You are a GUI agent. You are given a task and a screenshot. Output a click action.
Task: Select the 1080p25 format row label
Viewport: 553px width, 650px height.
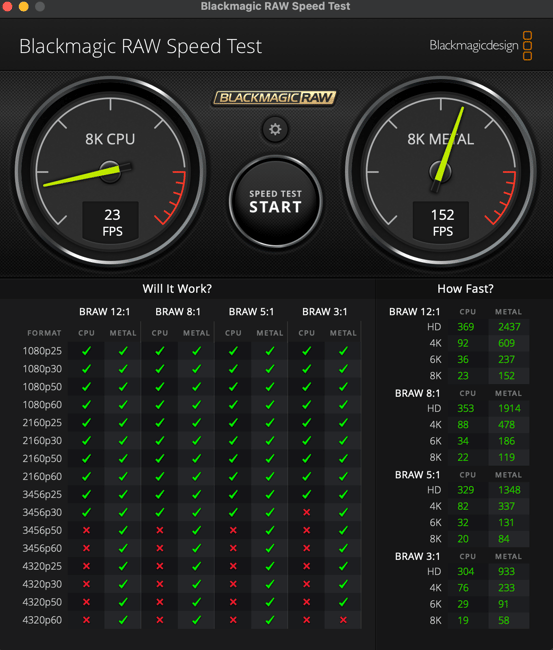(42, 351)
